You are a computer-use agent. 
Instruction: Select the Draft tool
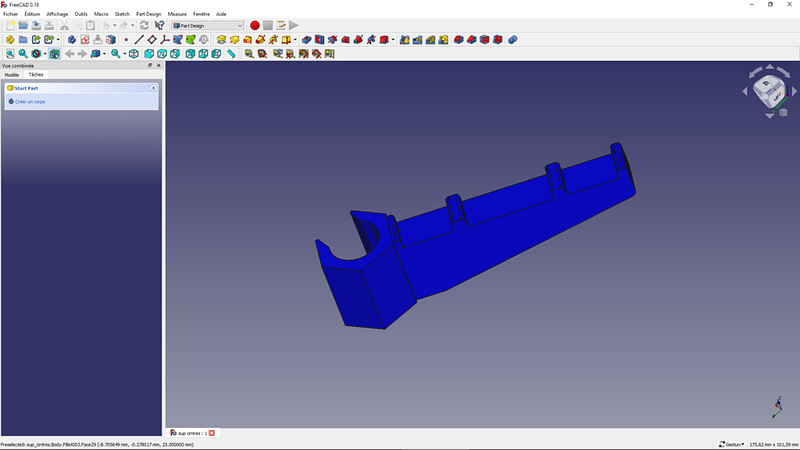(x=485, y=40)
